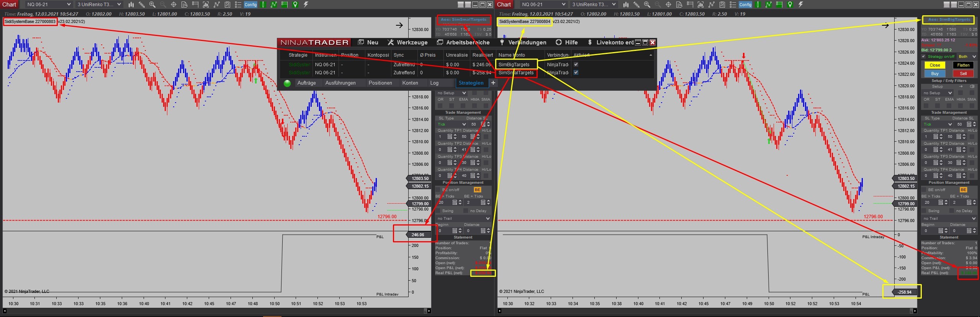Viewport: 980px width, 317px height.
Task: Open drawing tools pencil in right chart
Action: click(636, 5)
